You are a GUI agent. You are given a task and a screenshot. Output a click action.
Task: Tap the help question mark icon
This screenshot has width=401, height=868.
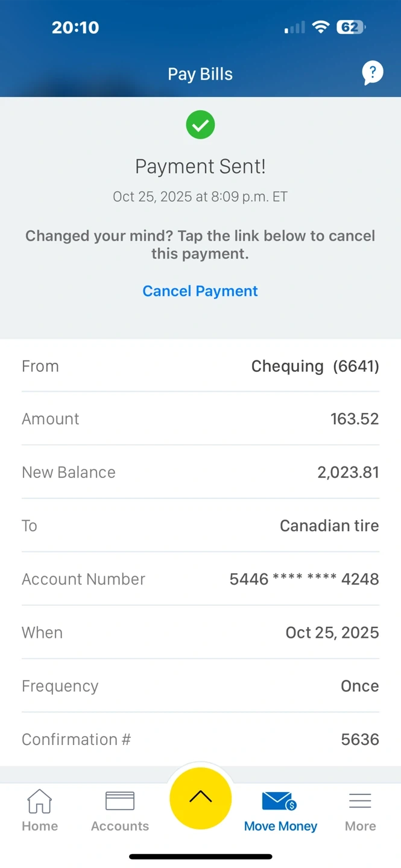pyautogui.click(x=372, y=74)
